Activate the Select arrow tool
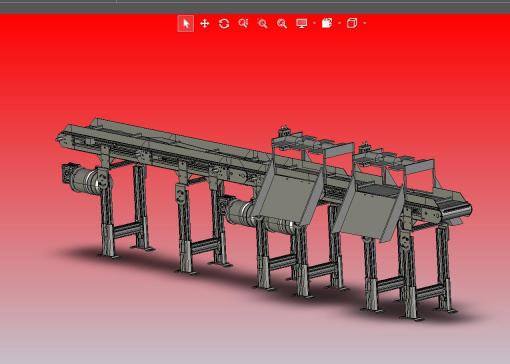Screen dimensions: 510x364 click(x=186, y=23)
